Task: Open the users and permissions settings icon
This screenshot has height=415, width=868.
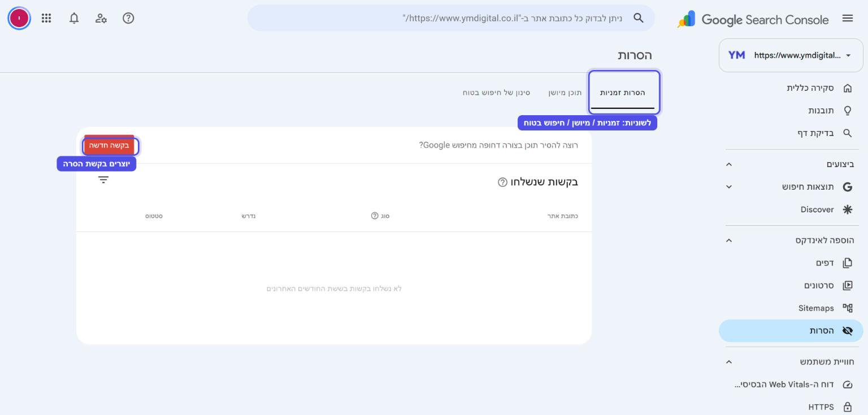Action: coord(101,18)
